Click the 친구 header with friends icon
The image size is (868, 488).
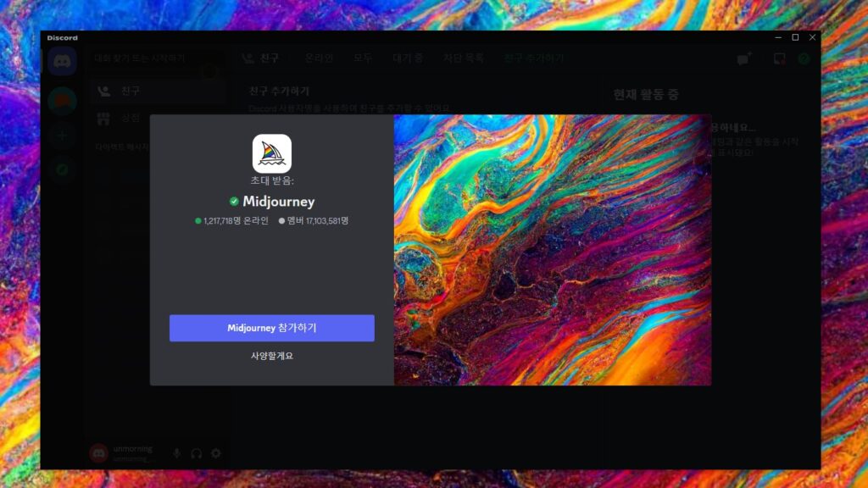pyautogui.click(x=261, y=58)
